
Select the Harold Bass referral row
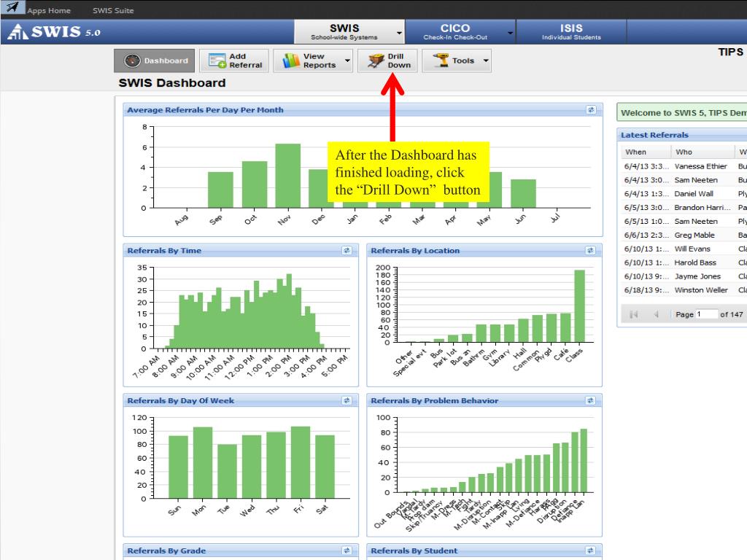(x=684, y=262)
